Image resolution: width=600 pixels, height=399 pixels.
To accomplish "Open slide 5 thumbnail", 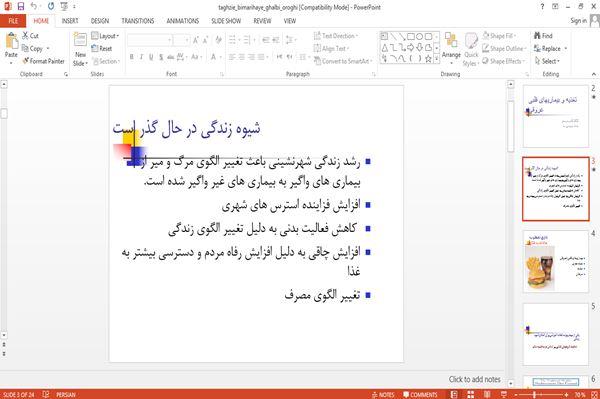I will (556, 334).
